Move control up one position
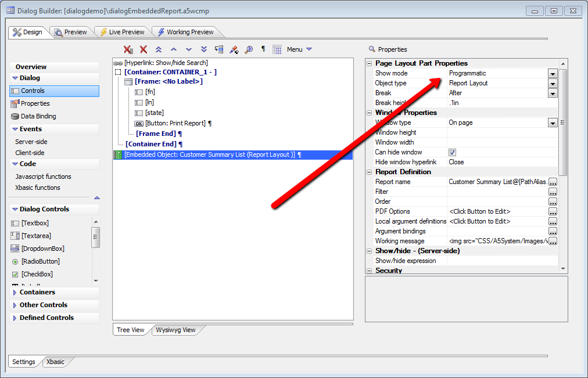Image resolution: width=588 pixels, height=378 pixels. 174,49
